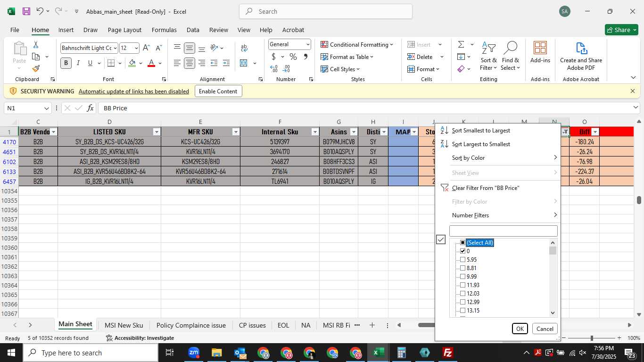Viewport: 644px width, 362px height.
Task: Click the Save icon in title bar
Action: 26,11
